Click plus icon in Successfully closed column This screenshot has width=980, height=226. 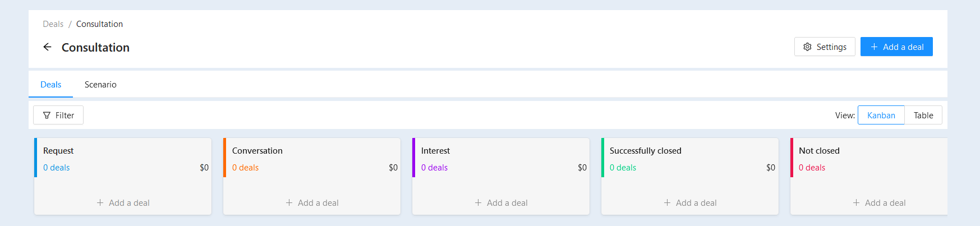pos(667,203)
